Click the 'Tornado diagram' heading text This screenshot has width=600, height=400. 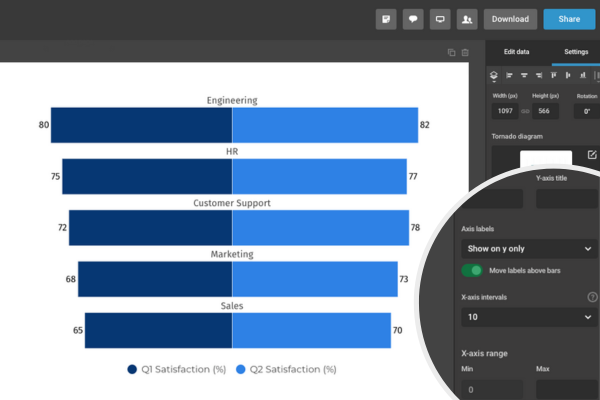(517, 136)
